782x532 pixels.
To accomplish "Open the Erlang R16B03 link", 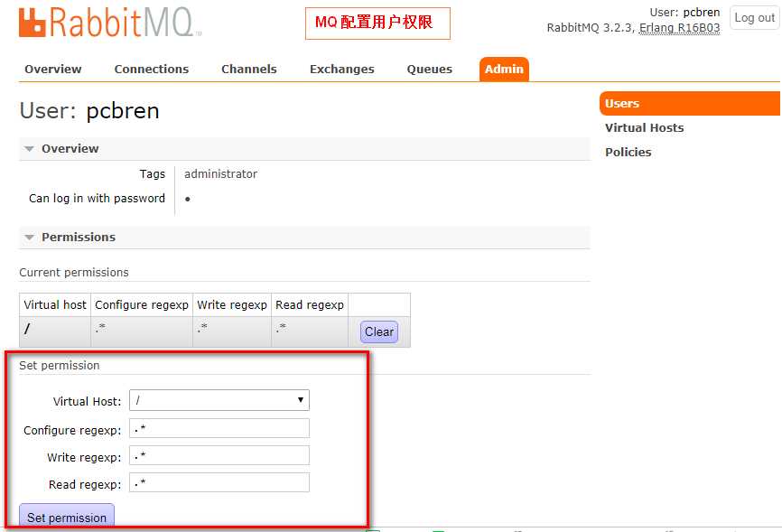I will pos(679,28).
